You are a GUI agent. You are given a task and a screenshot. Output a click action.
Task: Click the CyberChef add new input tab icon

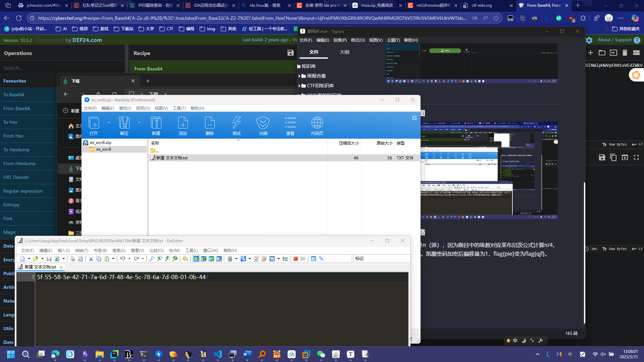point(591,53)
